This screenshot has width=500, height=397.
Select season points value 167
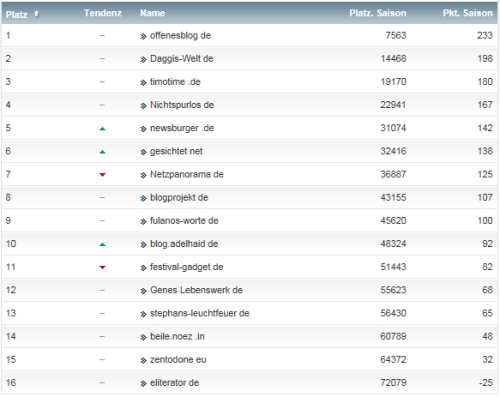[485, 105]
